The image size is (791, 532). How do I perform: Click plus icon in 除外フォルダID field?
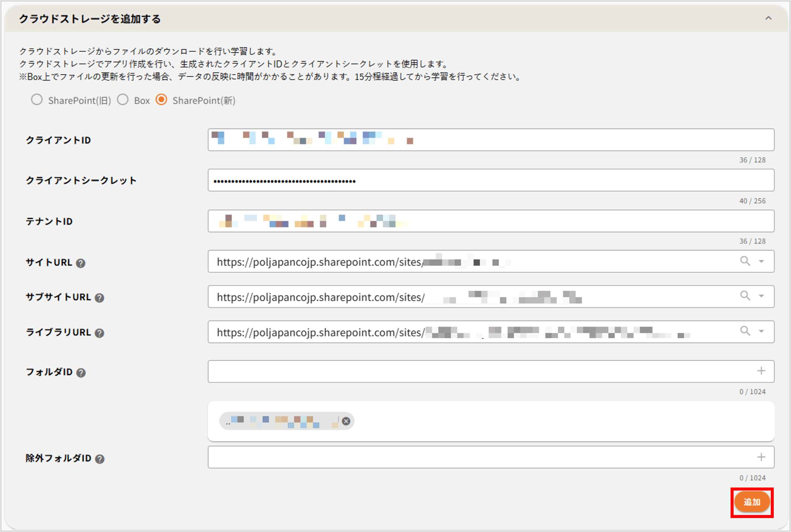point(761,457)
